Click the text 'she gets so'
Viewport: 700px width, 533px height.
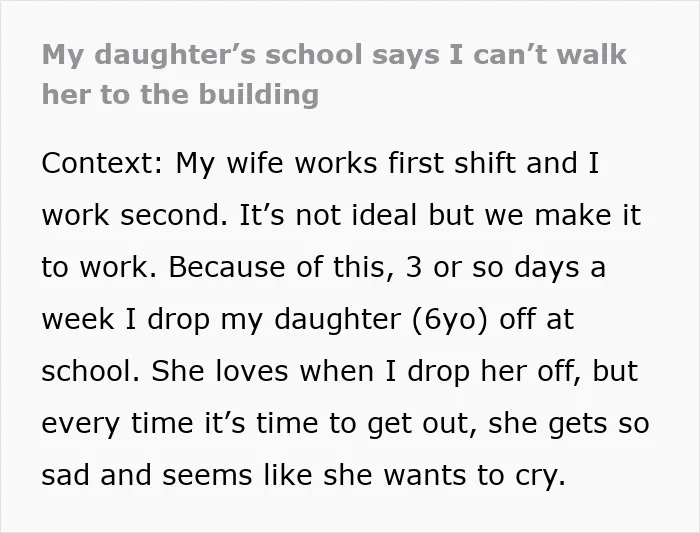click(568, 424)
